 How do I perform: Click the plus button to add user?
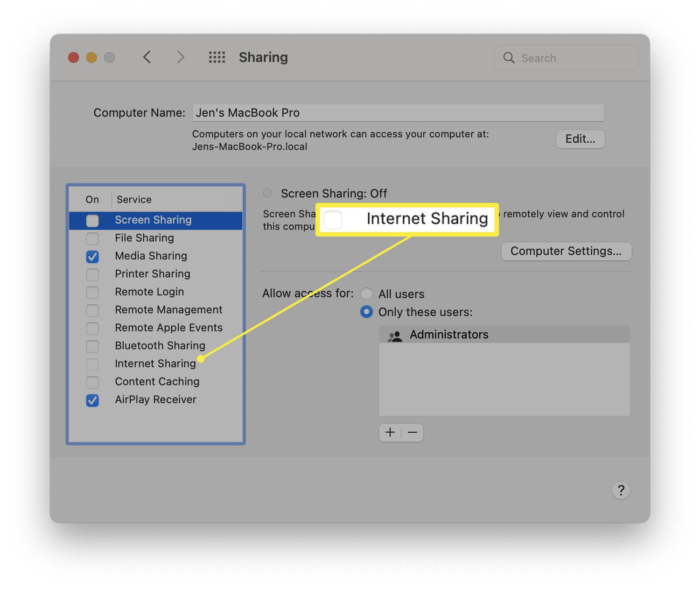(x=390, y=433)
